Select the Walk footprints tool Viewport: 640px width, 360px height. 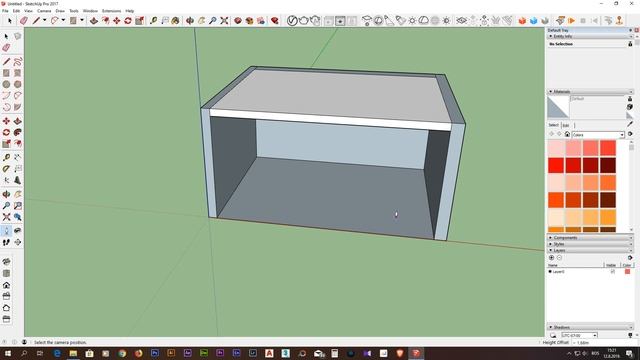point(6,242)
